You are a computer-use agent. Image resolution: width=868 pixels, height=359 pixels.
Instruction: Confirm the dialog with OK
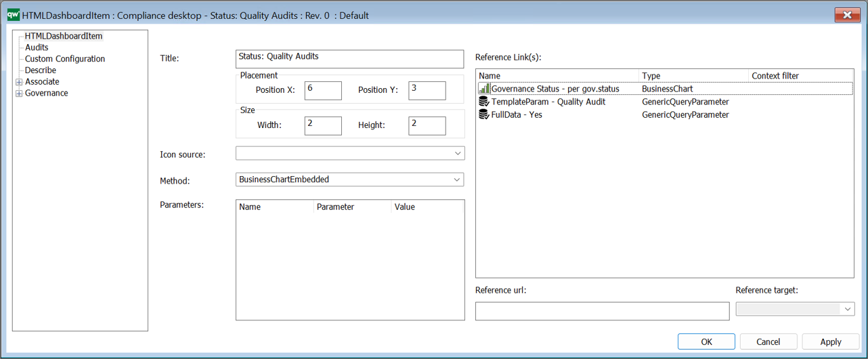706,341
